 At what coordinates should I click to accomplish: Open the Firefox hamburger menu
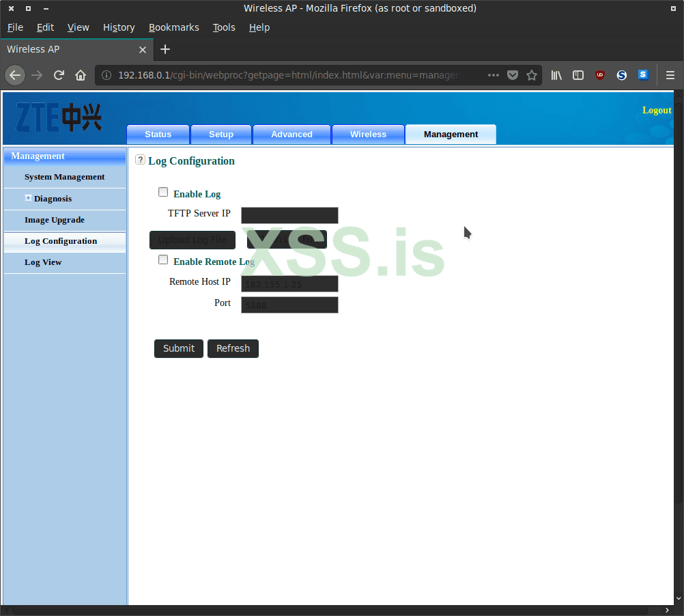(670, 75)
